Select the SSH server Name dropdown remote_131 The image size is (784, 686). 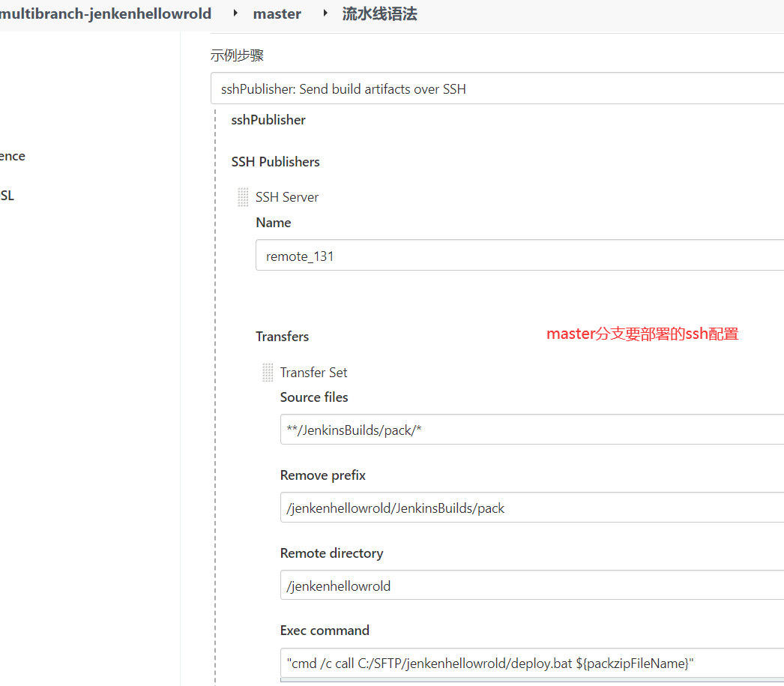(x=519, y=255)
